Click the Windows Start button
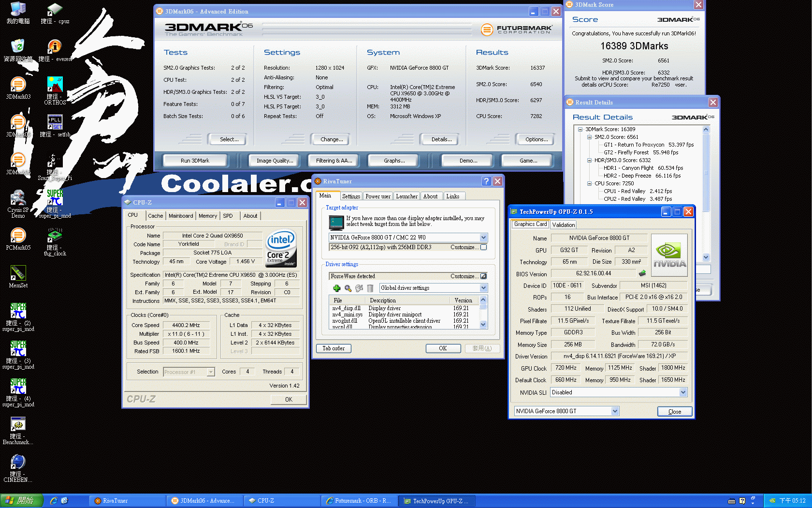Image resolution: width=812 pixels, height=508 pixels. (22, 501)
